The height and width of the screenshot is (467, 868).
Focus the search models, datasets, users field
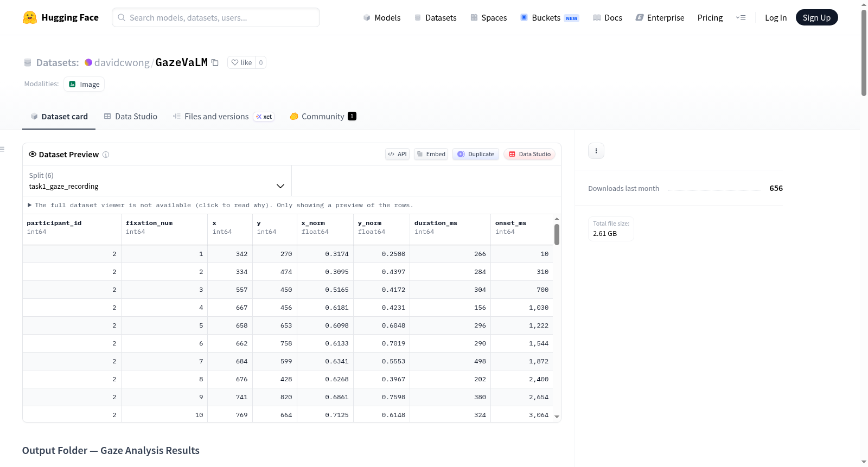(216, 17)
